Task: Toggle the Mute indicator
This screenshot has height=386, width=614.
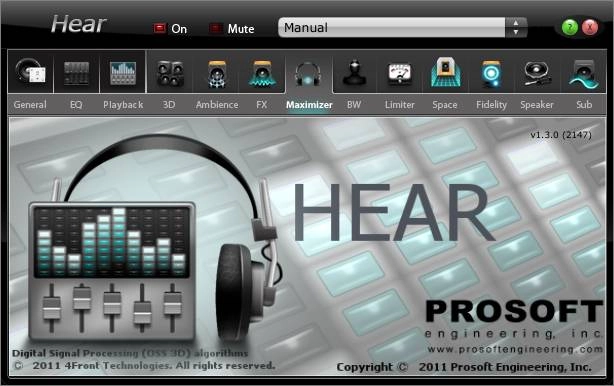Action: pos(215,28)
